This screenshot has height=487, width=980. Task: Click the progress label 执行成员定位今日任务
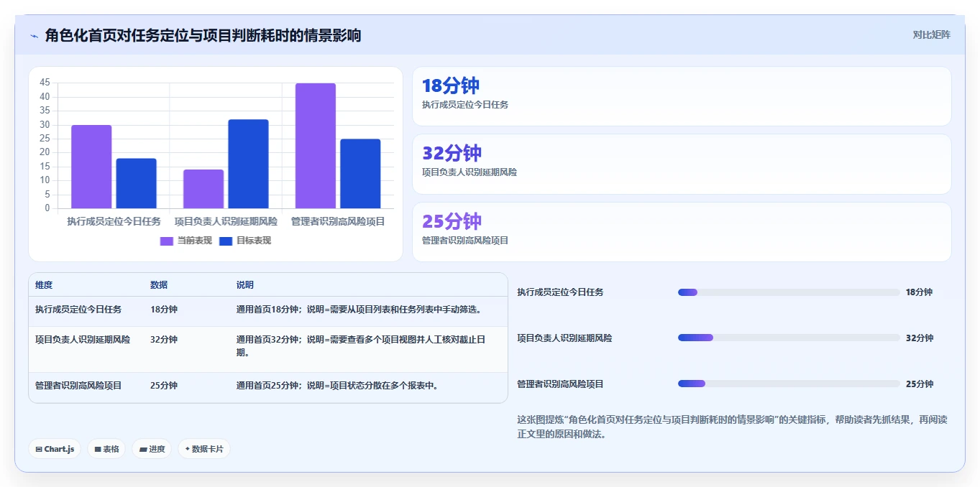560,292
